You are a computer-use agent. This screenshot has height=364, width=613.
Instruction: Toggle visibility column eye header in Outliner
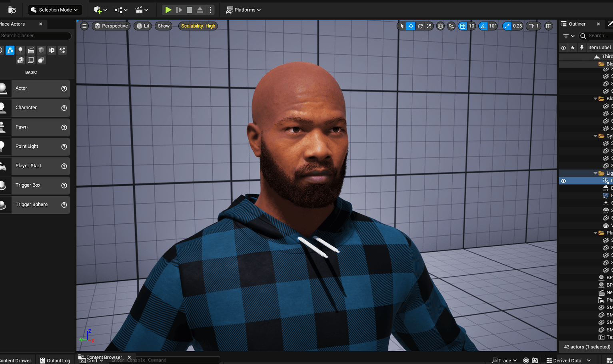563,48
